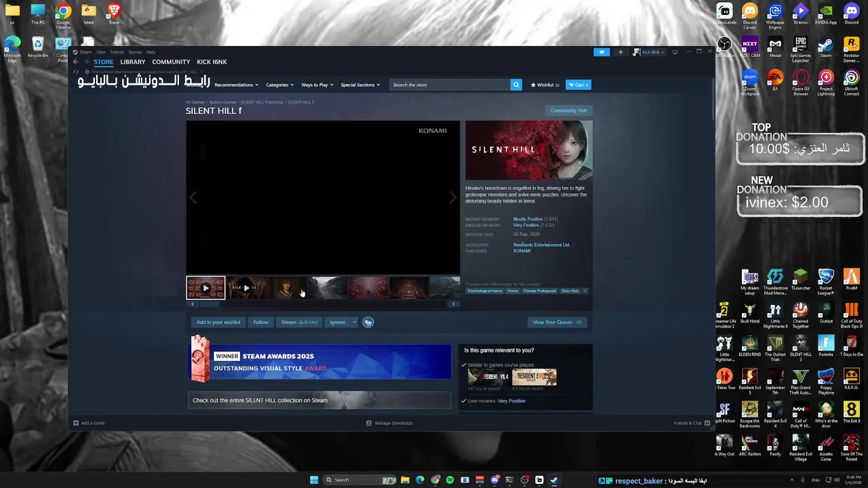The width and height of the screenshot is (868, 488).
Task: Open the Special Sections dropdown
Action: pyautogui.click(x=360, y=85)
